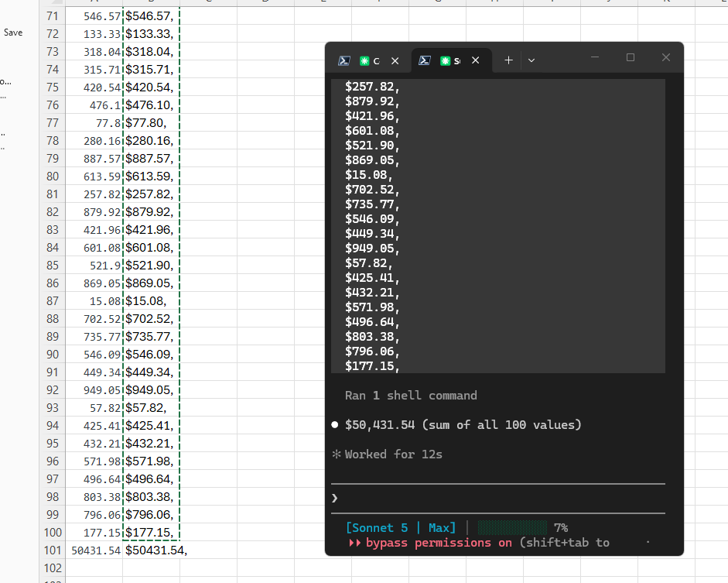
Task: Click PowerShell icon on first terminal tab
Action: (344, 61)
